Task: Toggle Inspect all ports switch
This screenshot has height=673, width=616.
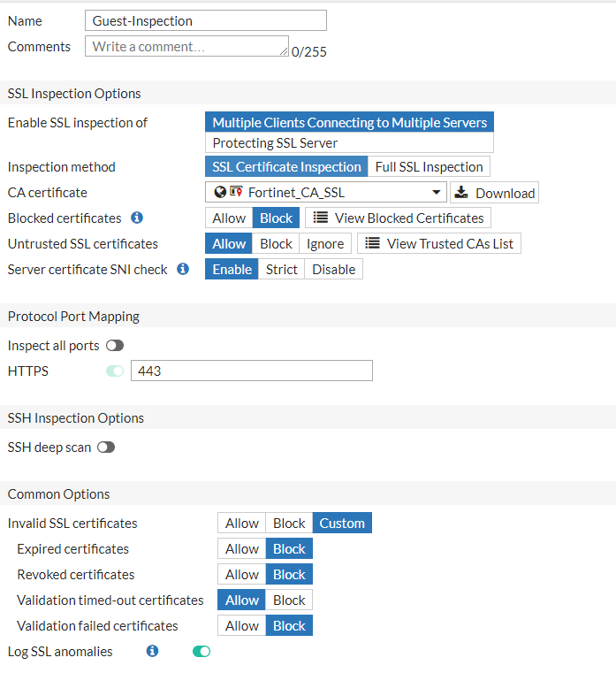Action: [115, 346]
